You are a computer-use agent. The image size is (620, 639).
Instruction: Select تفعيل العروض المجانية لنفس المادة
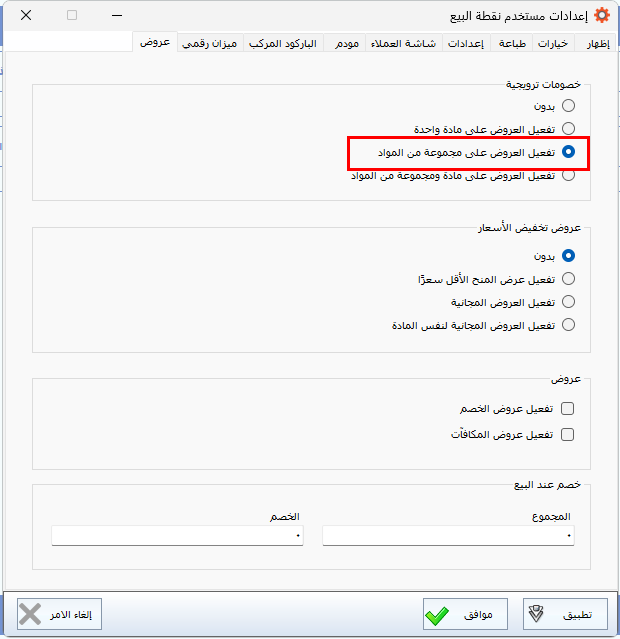(x=568, y=325)
